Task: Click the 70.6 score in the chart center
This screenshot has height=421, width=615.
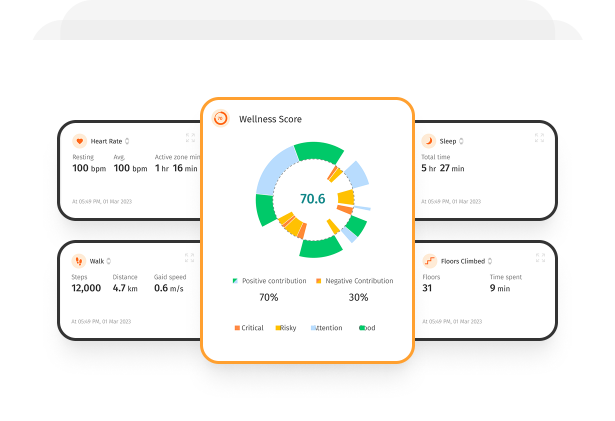Action: pos(312,199)
